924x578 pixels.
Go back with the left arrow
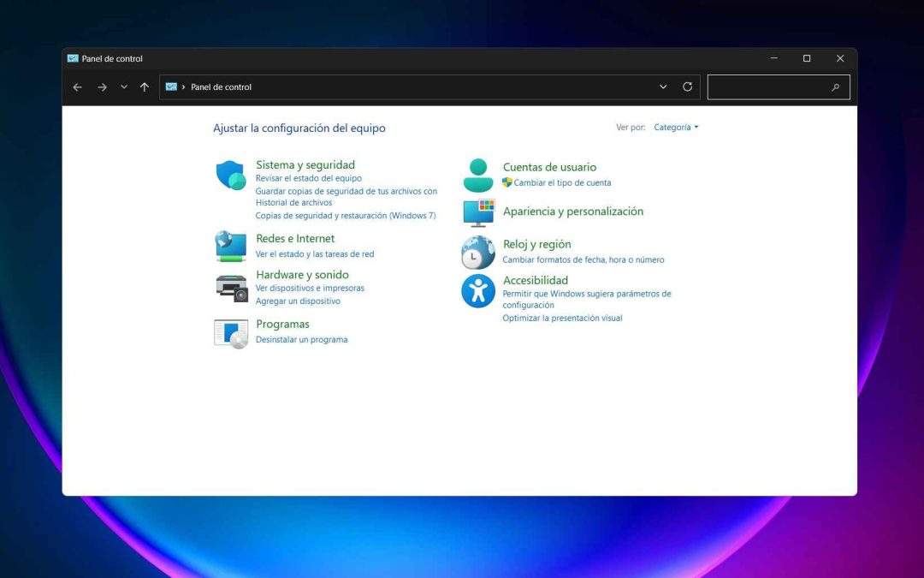(x=77, y=87)
